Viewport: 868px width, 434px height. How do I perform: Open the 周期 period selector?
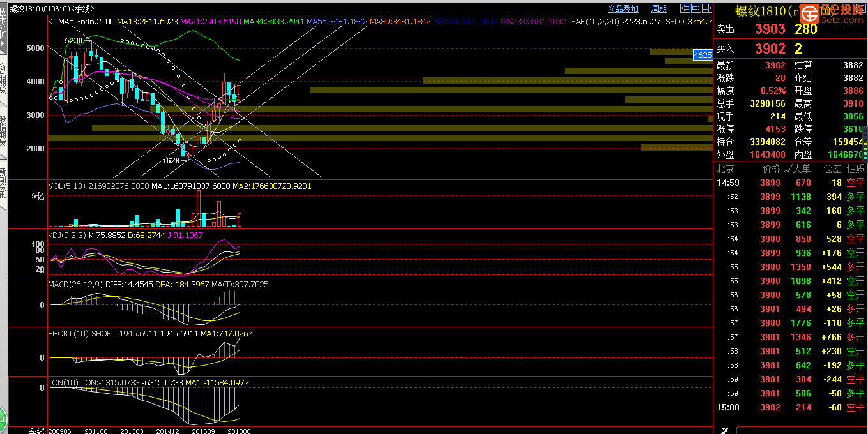click(659, 9)
